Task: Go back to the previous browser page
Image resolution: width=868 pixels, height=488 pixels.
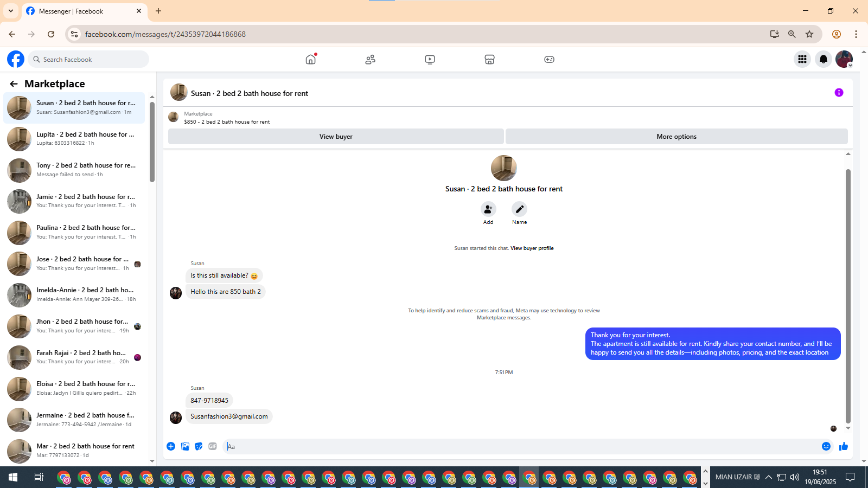Action: 12,34
